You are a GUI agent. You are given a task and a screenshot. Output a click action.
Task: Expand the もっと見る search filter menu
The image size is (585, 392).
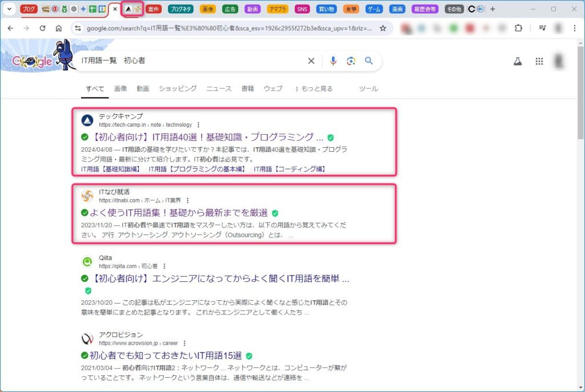314,88
